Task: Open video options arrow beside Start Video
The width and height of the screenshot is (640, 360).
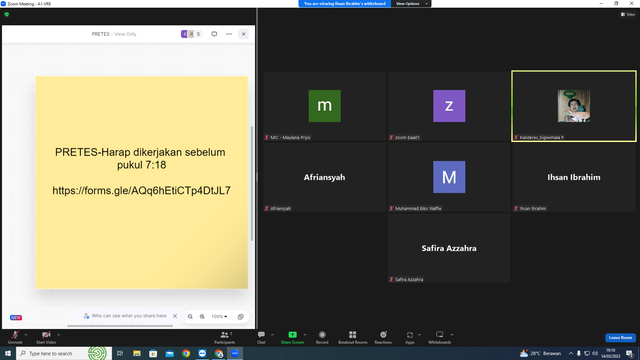Action: click(59, 335)
